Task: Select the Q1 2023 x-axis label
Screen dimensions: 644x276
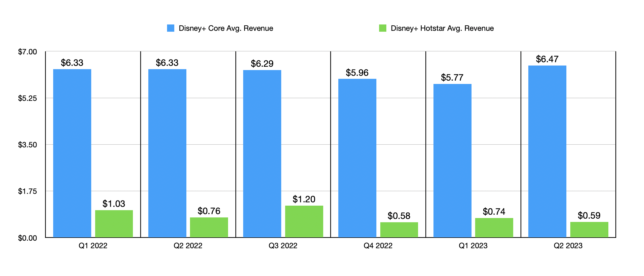Action: coord(473,246)
